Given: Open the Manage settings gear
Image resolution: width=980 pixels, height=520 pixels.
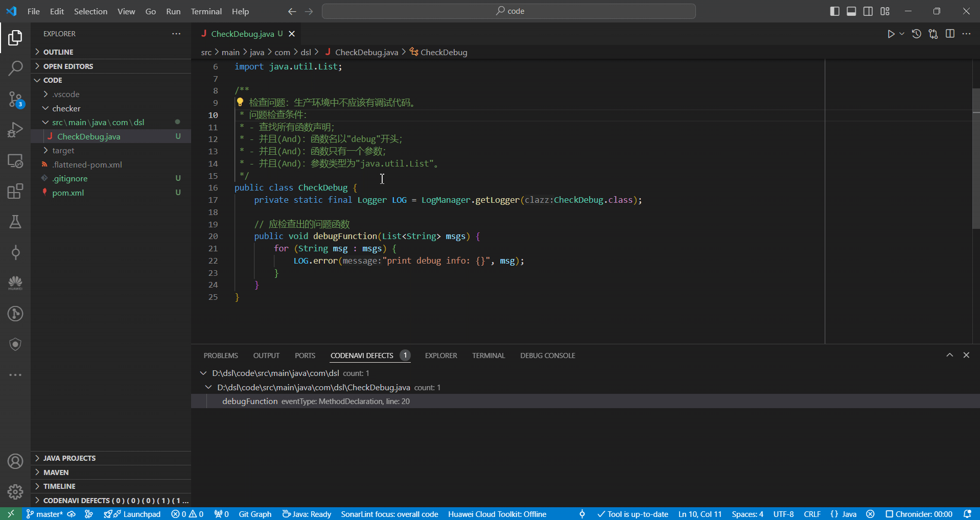Looking at the screenshot, I should [x=15, y=491].
